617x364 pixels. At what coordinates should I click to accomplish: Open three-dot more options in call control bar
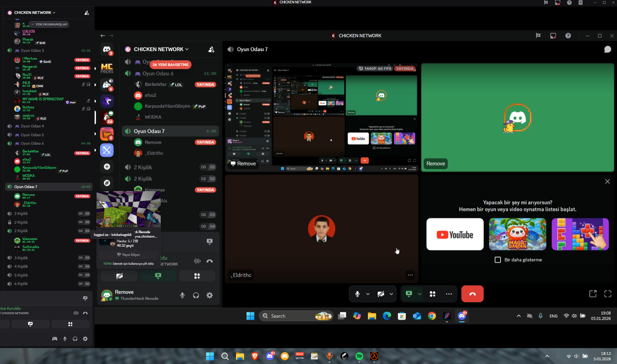coord(449,294)
